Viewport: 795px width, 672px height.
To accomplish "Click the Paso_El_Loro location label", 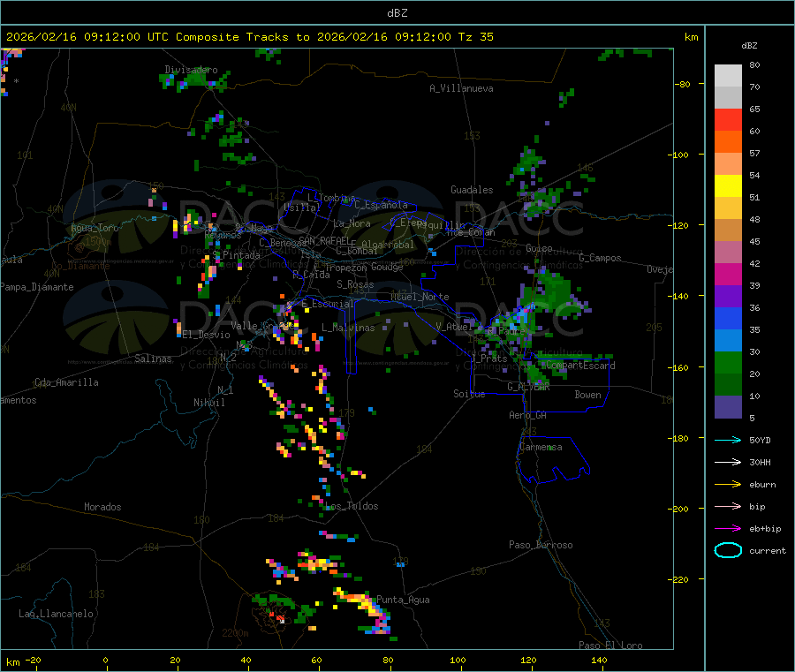I will point(611,646).
